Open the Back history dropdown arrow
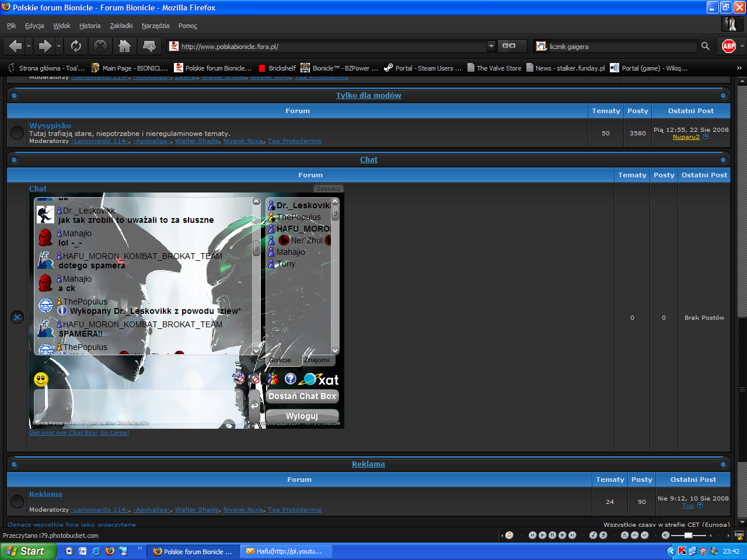The width and height of the screenshot is (747, 560). point(29,46)
